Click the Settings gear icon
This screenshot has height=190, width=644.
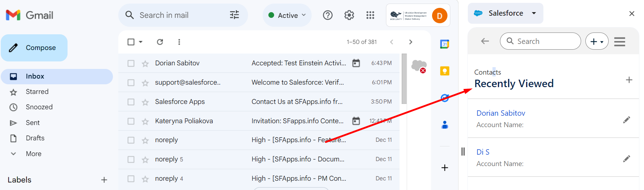[x=349, y=15]
